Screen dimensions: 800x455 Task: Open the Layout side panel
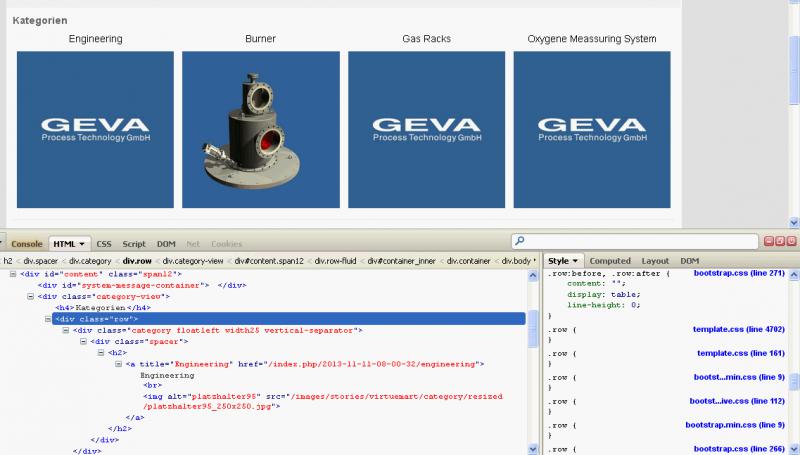pyautogui.click(x=655, y=261)
